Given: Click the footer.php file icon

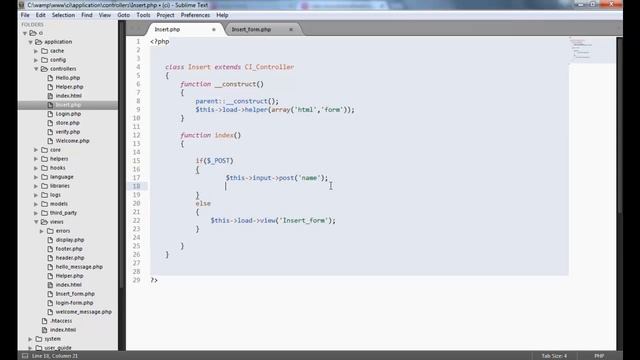Looking at the screenshot, I should [50, 249].
